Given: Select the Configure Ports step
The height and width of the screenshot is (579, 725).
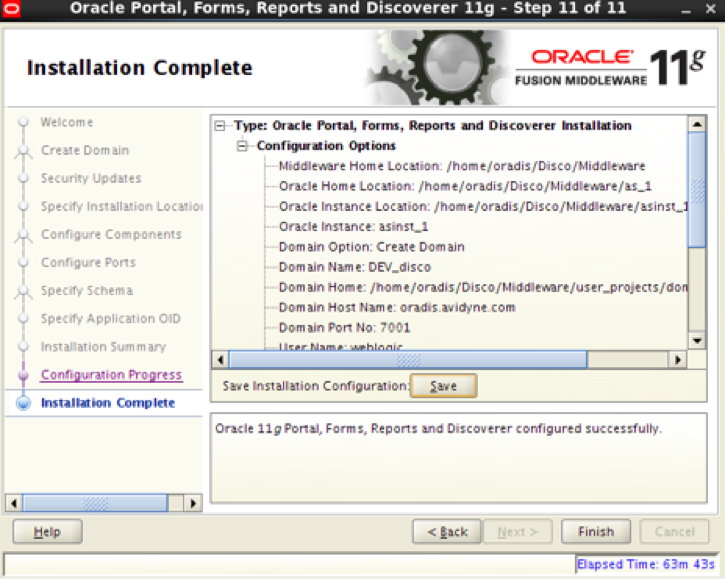Looking at the screenshot, I should [x=88, y=263].
